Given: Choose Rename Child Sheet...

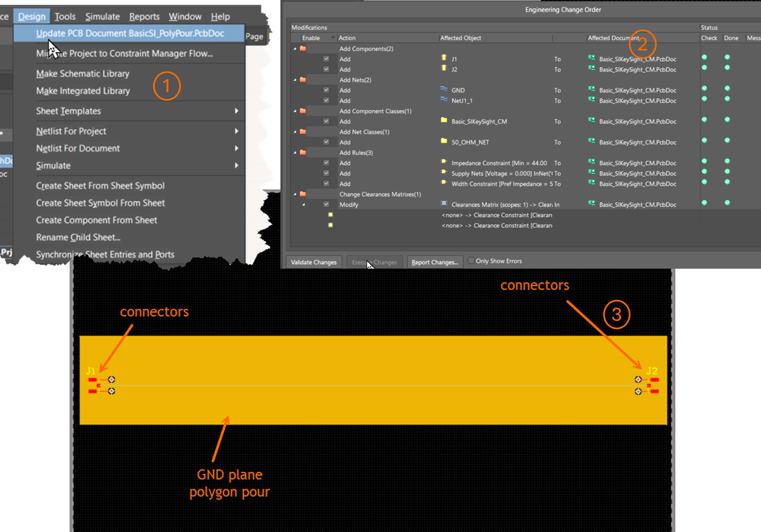Looking at the screenshot, I should [x=78, y=237].
